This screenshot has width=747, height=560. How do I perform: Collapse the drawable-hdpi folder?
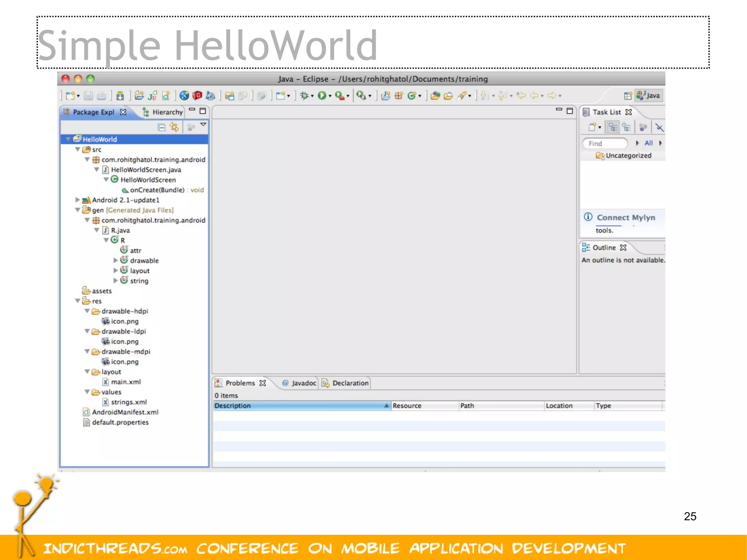click(x=87, y=311)
